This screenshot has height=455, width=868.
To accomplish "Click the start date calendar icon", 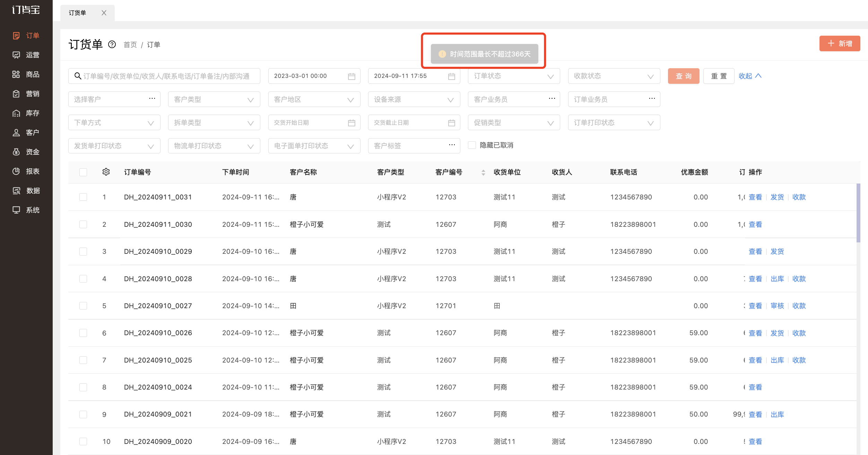I will [351, 76].
